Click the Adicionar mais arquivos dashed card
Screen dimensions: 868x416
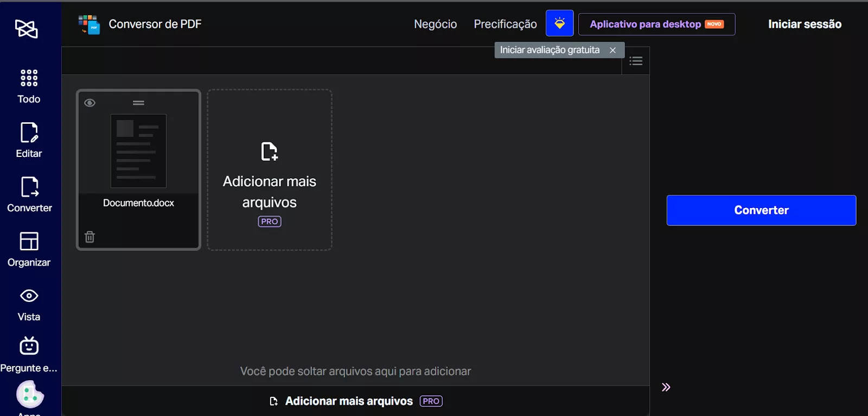(270, 170)
